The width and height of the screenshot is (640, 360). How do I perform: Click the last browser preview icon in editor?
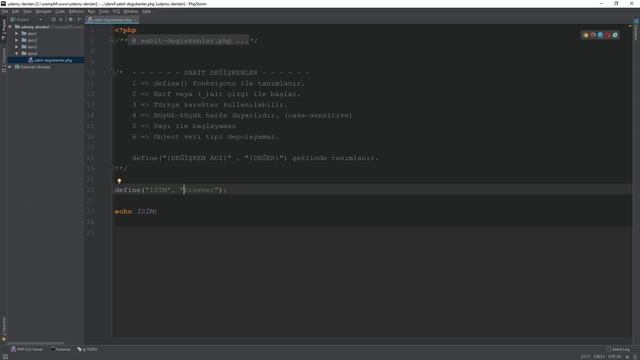click(615, 35)
